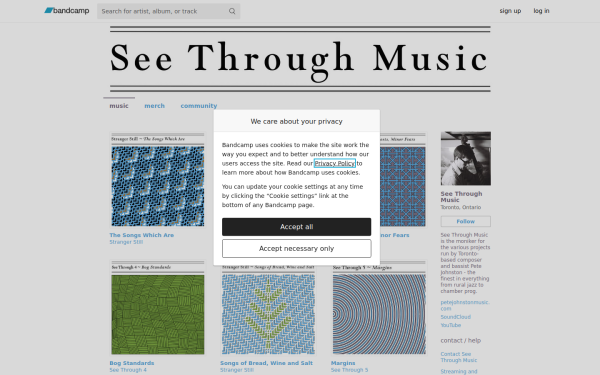Open the petejohnstonmusic.com link
Image resolution: width=600 pixels, height=375 pixels.
[x=465, y=305]
